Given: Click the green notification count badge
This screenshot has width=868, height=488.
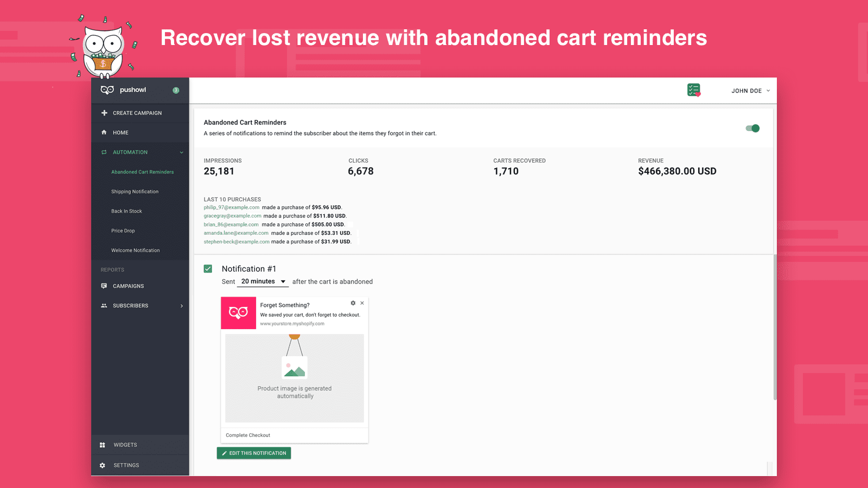Looking at the screenshot, I should (176, 91).
